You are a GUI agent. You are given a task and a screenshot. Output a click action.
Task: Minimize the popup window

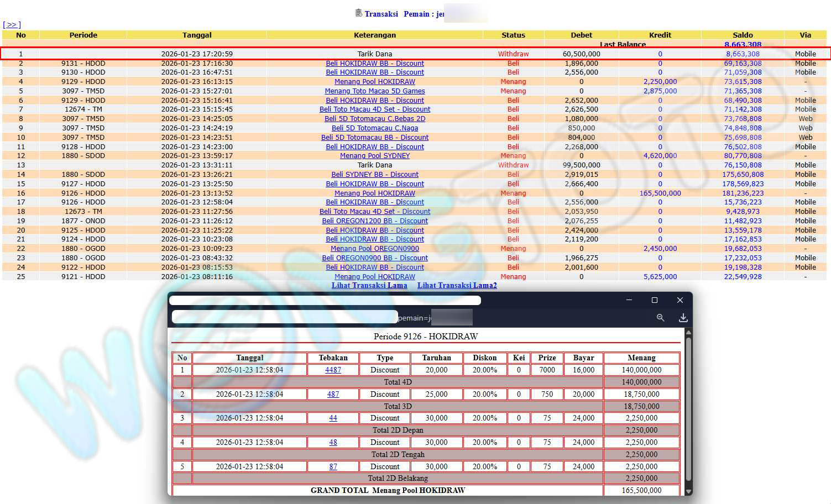coord(629,300)
